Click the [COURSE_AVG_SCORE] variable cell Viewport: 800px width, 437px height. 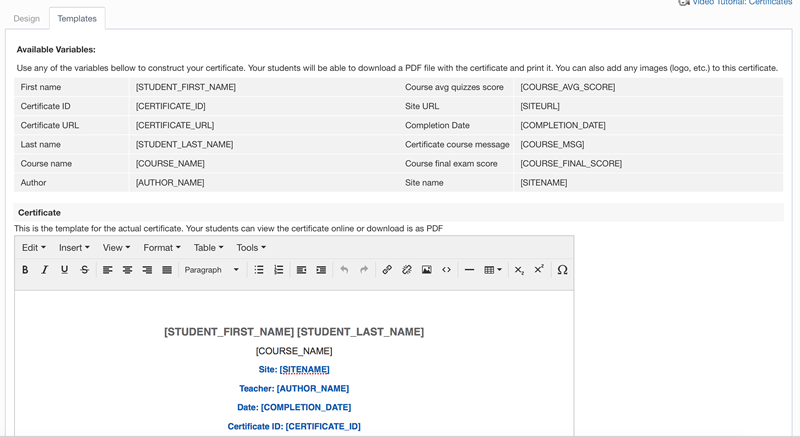567,87
